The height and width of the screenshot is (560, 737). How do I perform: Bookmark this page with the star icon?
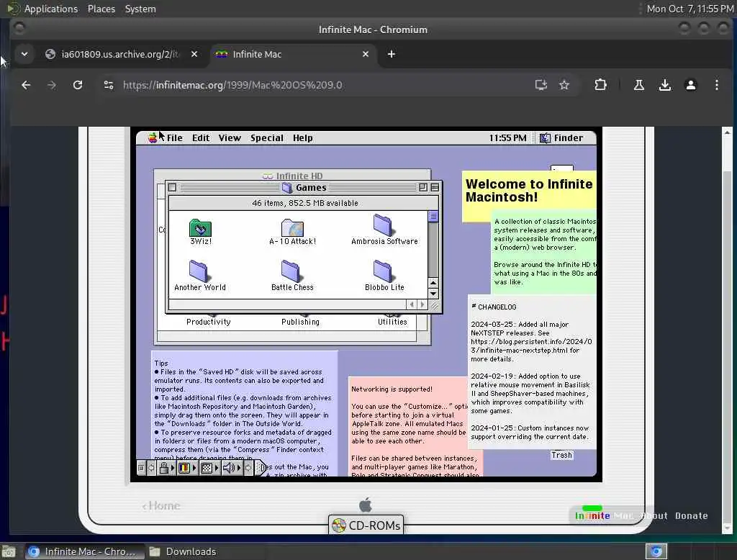[564, 85]
